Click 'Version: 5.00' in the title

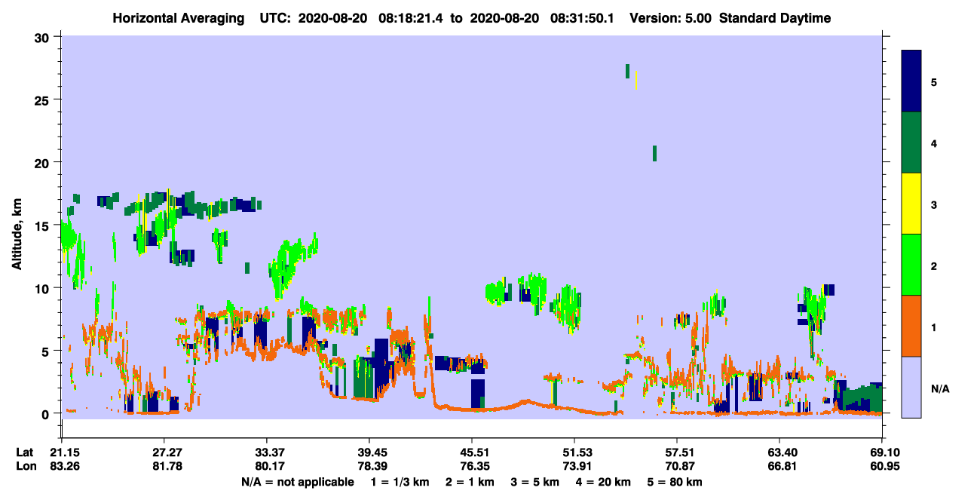click(670, 18)
